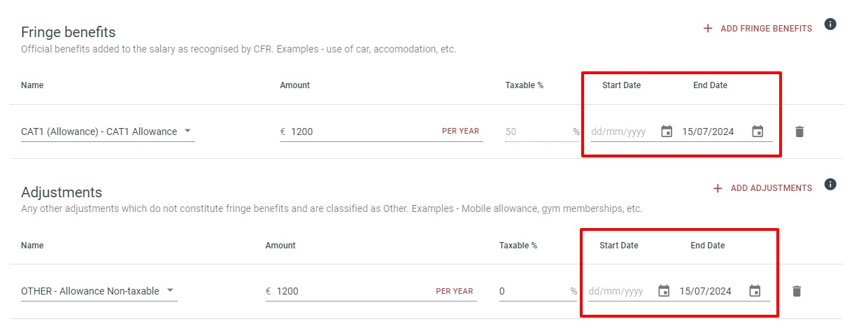Image resolution: width=868 pixels, height=333 pixels.
Task: Open calendar for Non-taxable allowance end date
Action: pos(755,291)
